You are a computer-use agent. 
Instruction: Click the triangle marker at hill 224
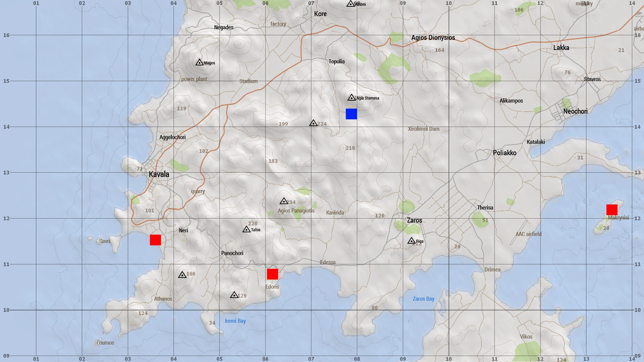(313, 123)
